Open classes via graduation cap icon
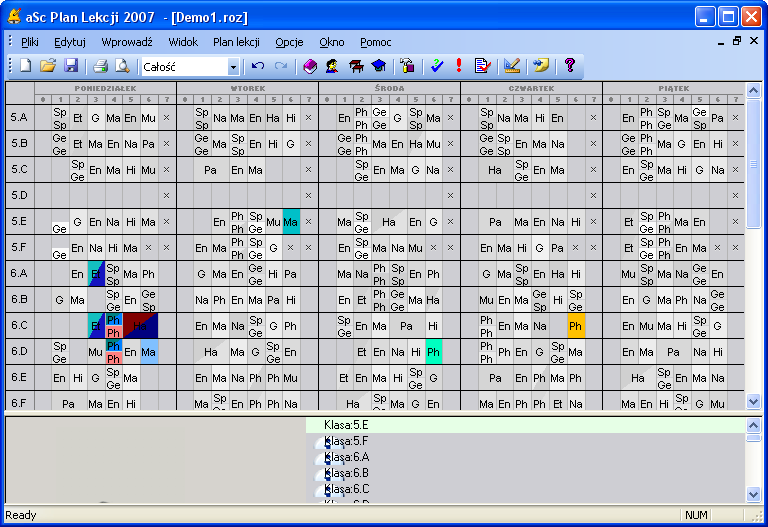This screenshot has height=527, width=768. 379,66
